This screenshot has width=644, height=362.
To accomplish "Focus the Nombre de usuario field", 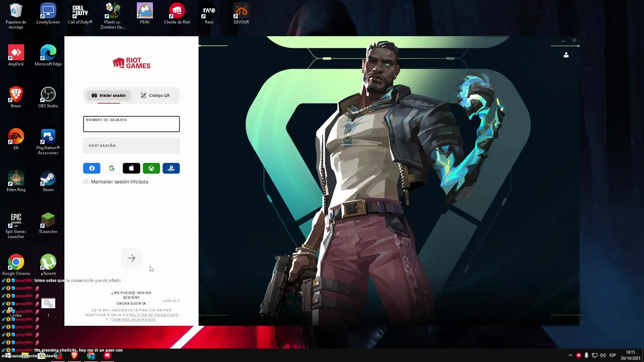I will (131, 124).
